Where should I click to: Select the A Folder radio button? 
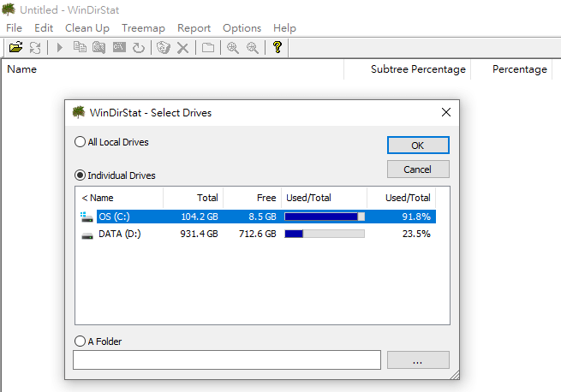(80, 341)
